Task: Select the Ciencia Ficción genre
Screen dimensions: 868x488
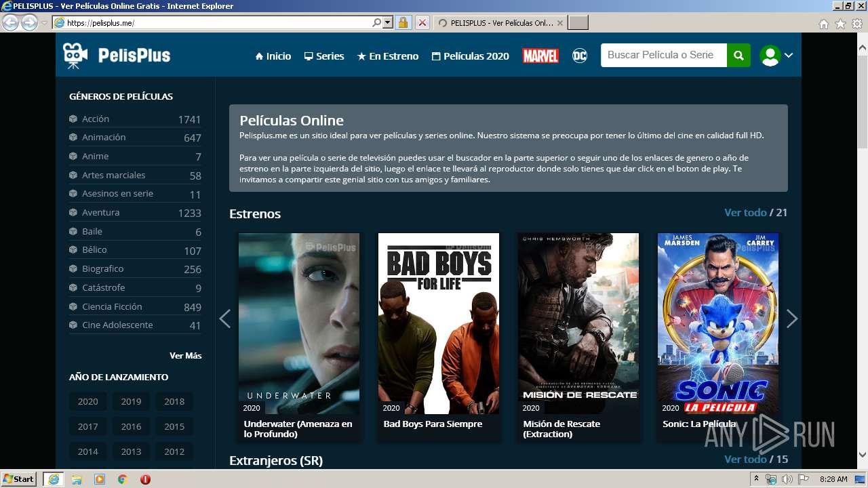Action: pyautogui.click(x=135, y=306)
